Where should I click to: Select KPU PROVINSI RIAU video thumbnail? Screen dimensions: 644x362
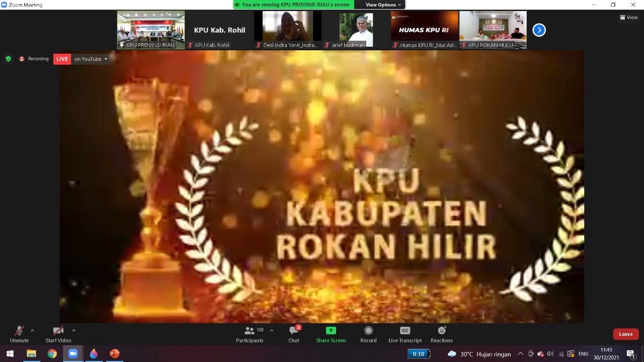coord(151,30)
